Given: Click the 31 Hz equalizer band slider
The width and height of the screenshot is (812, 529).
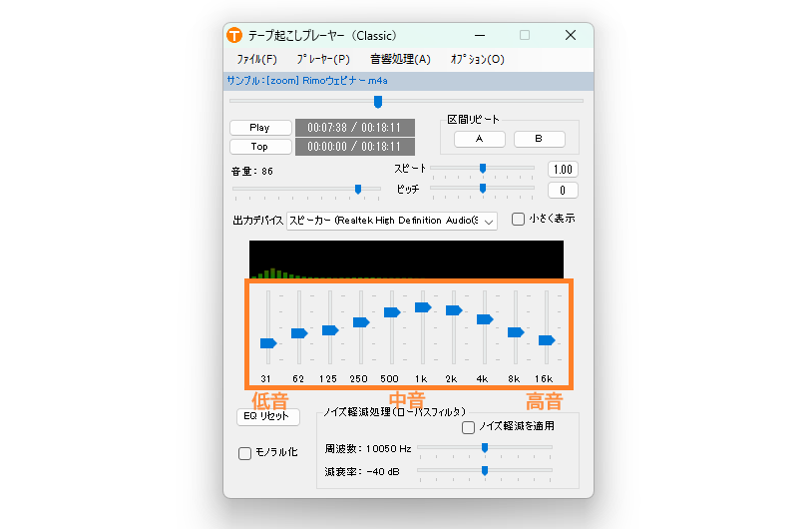Looking at the screenshot, I should click(x=267, y=342).
